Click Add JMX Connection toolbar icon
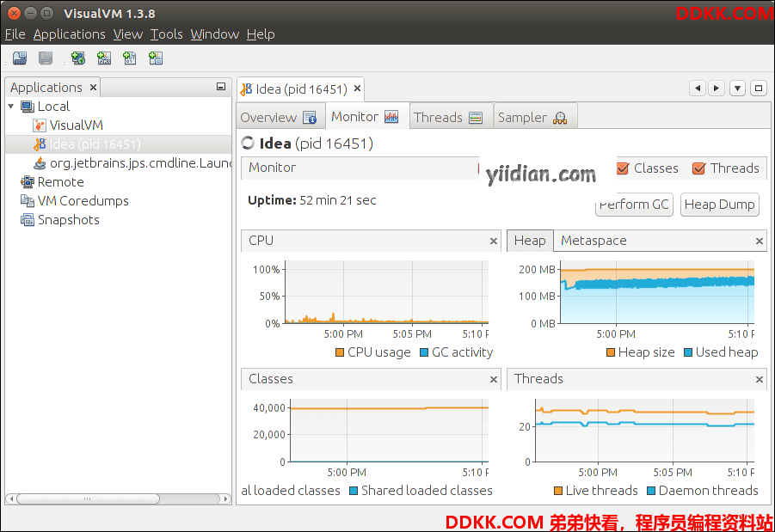This screenshot has height=532, width=775. click(104, 58)
